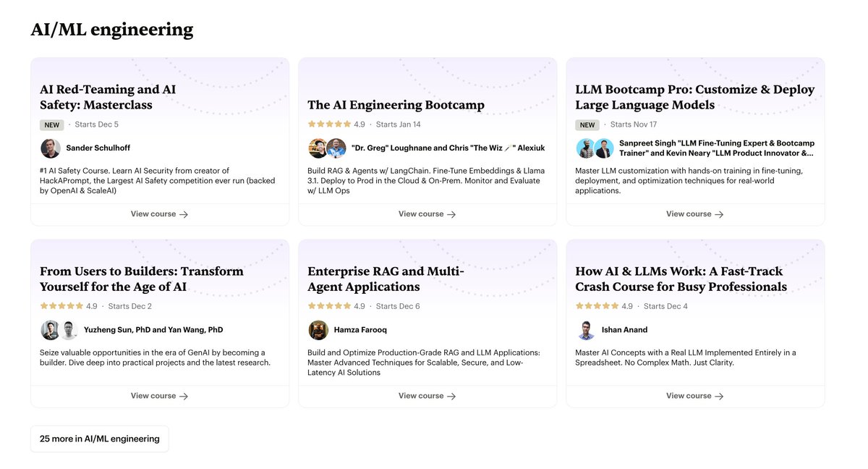This screenshot has height=469, width=868.
Task: Click the description starting 'Build and Optimize Production-Grade RAG'
Action: 424,363
